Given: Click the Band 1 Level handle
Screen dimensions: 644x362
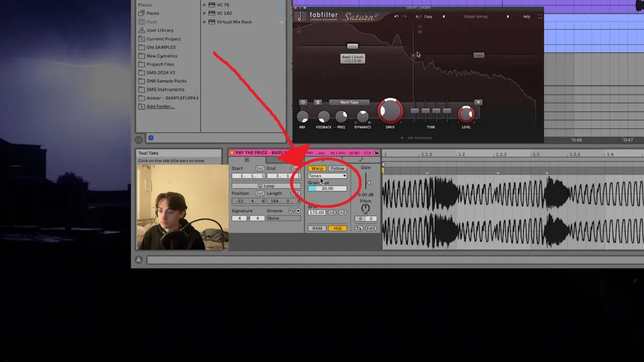Looking at the screenshot, I should (352, 46).
